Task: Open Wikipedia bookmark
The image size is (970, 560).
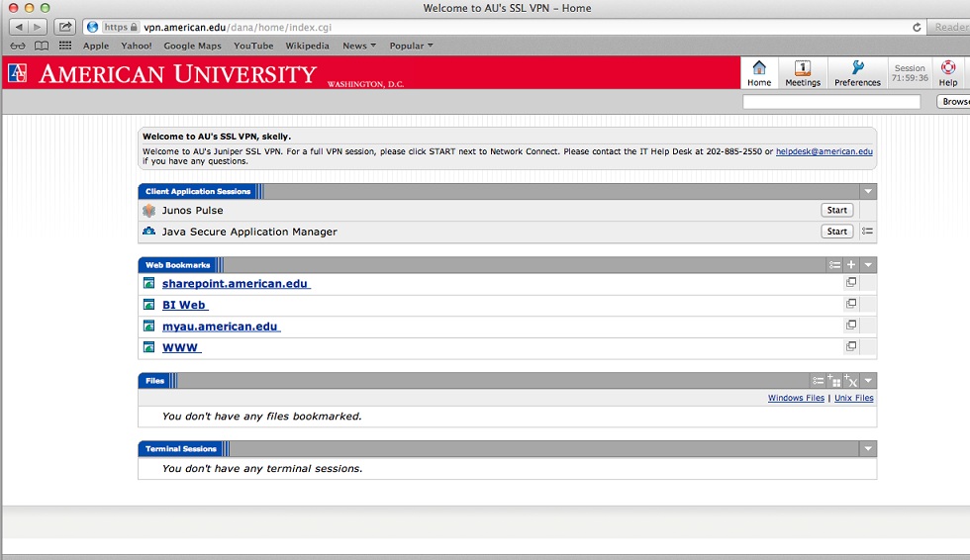Action: [x=307, y=46]
